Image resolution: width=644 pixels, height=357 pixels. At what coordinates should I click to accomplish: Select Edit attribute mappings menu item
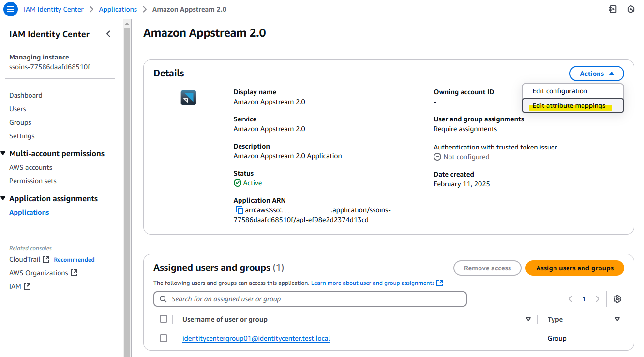pyautogui.click(x=569, y=105)
